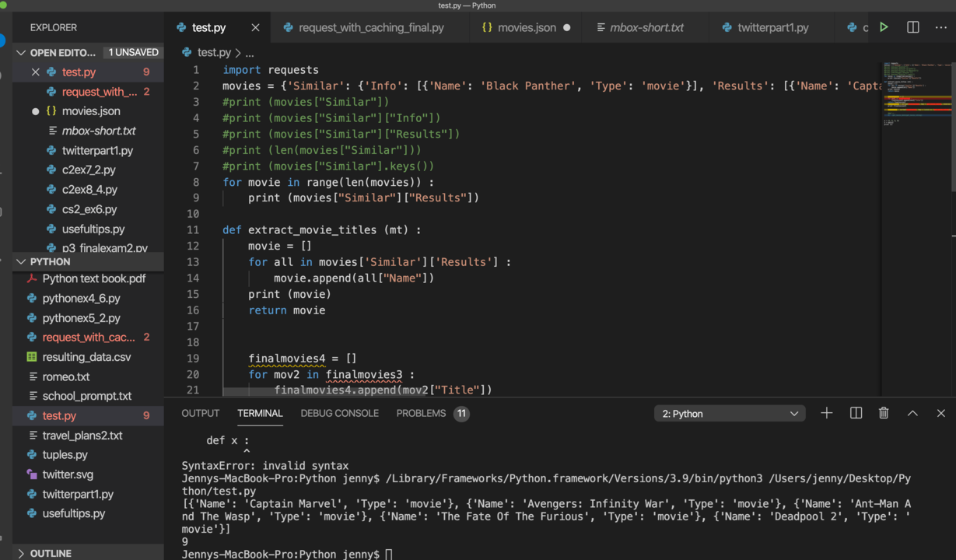This screenshot has height=560, width=956.
Task: Select twitter.svg in the Python folder
Action: (68, 474)
